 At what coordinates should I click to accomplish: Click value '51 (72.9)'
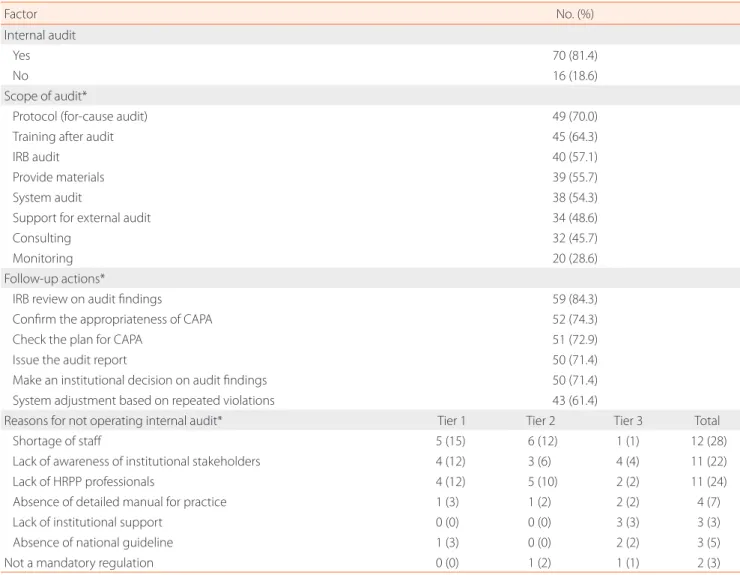575,340
